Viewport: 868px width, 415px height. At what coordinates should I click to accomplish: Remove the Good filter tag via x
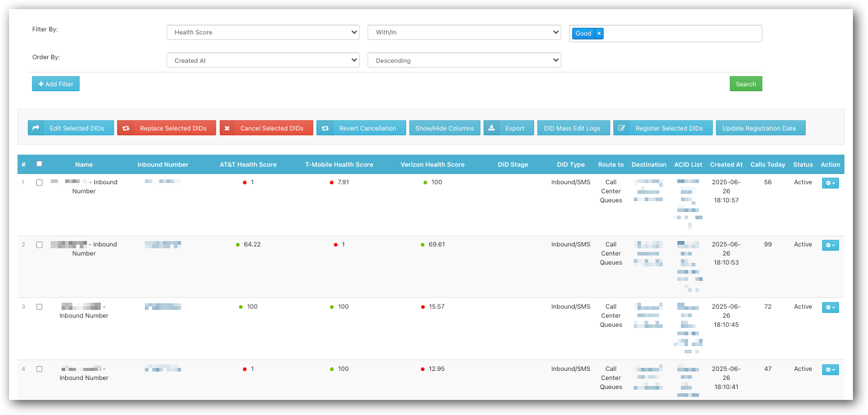coord(599,34)
